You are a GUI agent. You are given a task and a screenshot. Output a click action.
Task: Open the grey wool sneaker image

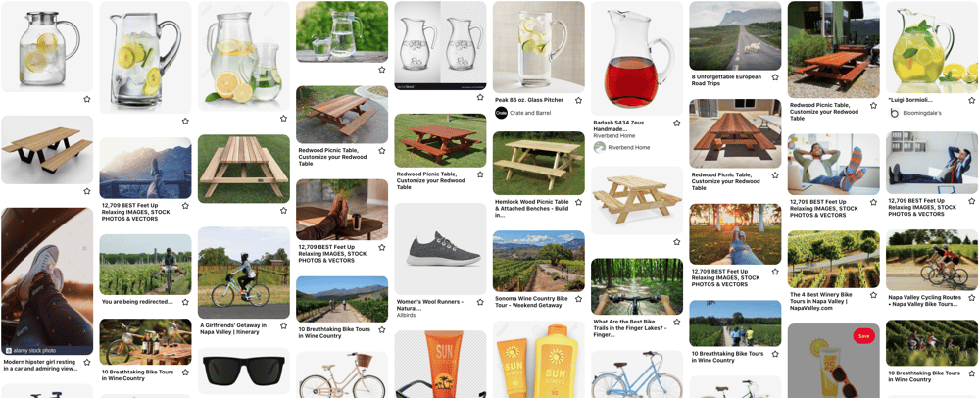[440, 249]
